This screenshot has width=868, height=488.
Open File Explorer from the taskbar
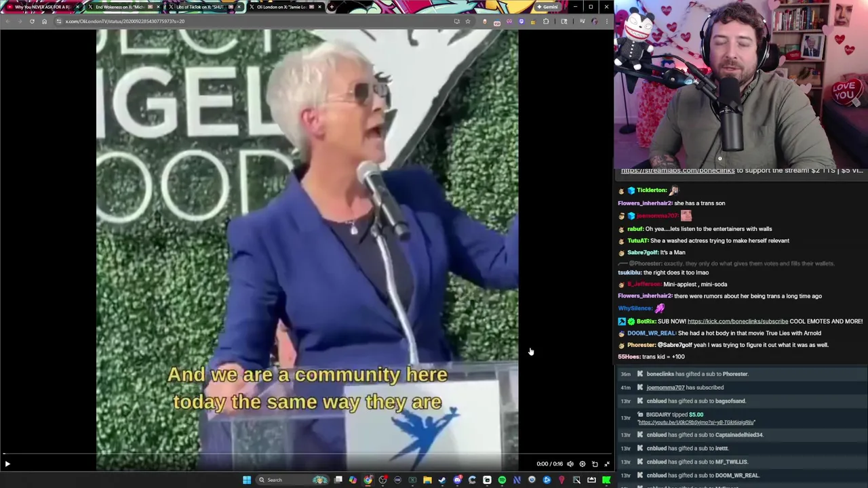pos(427,480)
